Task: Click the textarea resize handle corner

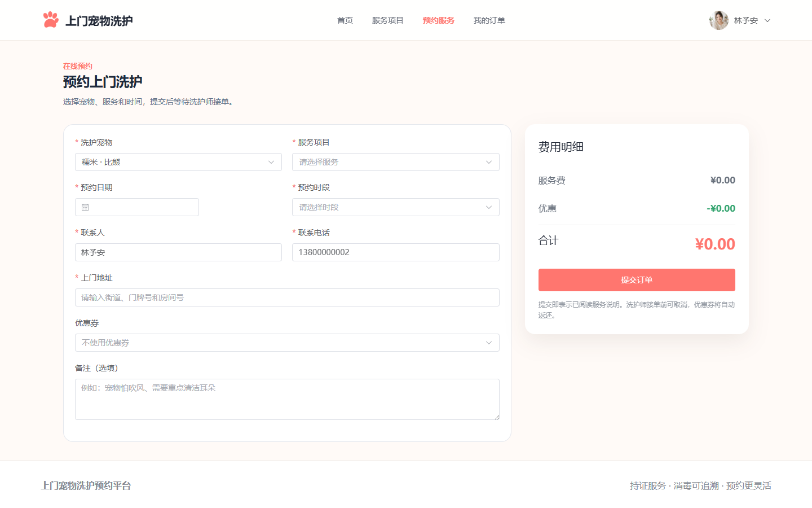Action: [x=497, y=417]
